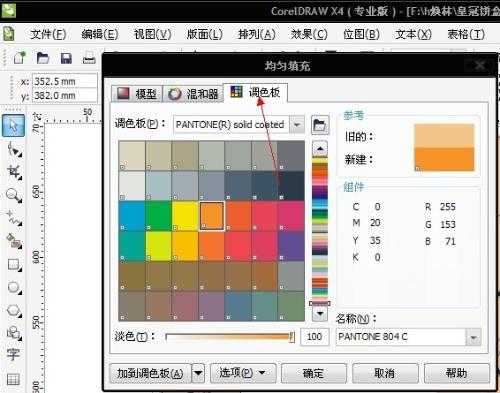Image resolution: width=500 pixels, height=393 pixels.
Task: Click the New document toolbar icon
Action: point(20,57)
